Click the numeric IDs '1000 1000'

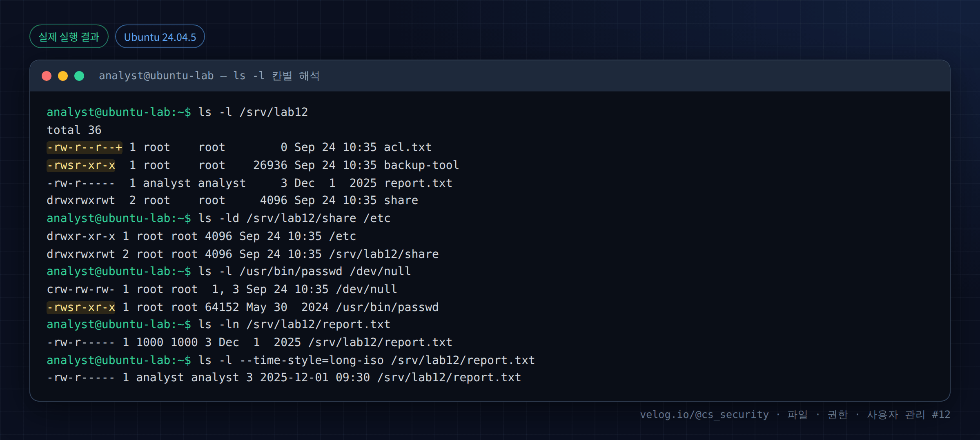point(167,342)
